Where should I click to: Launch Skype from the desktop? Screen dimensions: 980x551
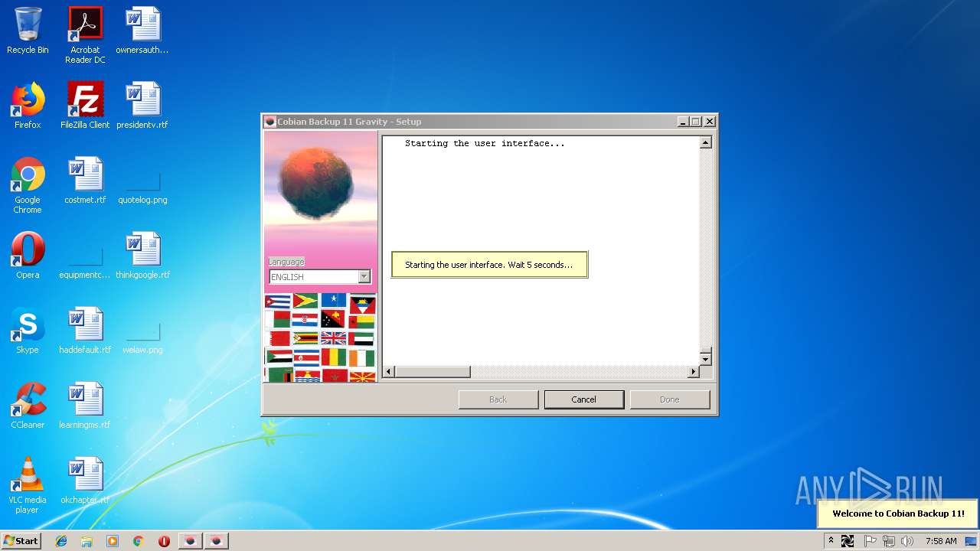28,331
